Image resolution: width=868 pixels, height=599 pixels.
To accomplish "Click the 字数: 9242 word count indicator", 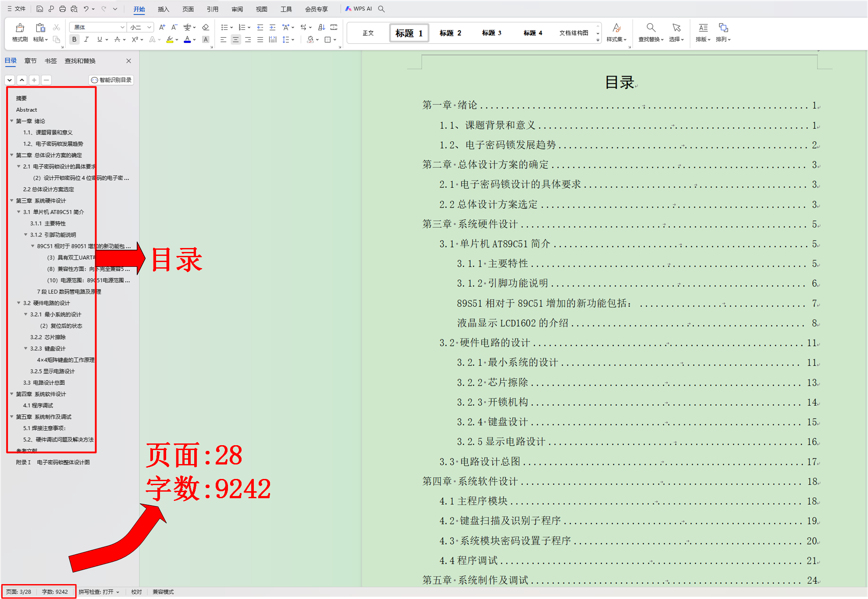I will point(56,592).
